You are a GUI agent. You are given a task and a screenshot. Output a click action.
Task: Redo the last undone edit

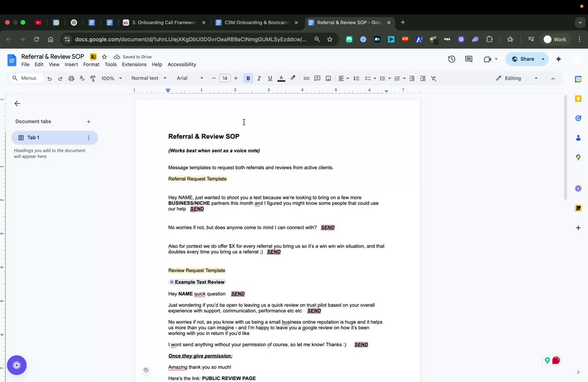click(x=60, y=79)
